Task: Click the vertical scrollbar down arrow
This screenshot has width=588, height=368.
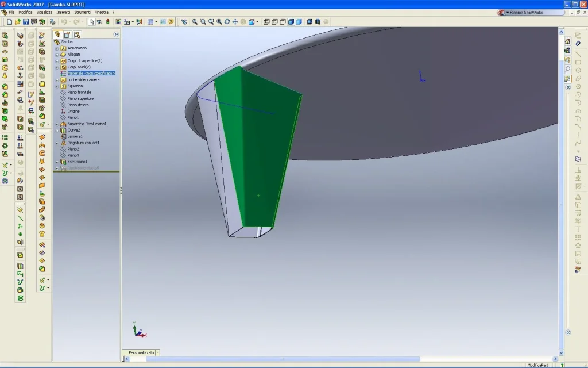Action: tap(562, 352)
